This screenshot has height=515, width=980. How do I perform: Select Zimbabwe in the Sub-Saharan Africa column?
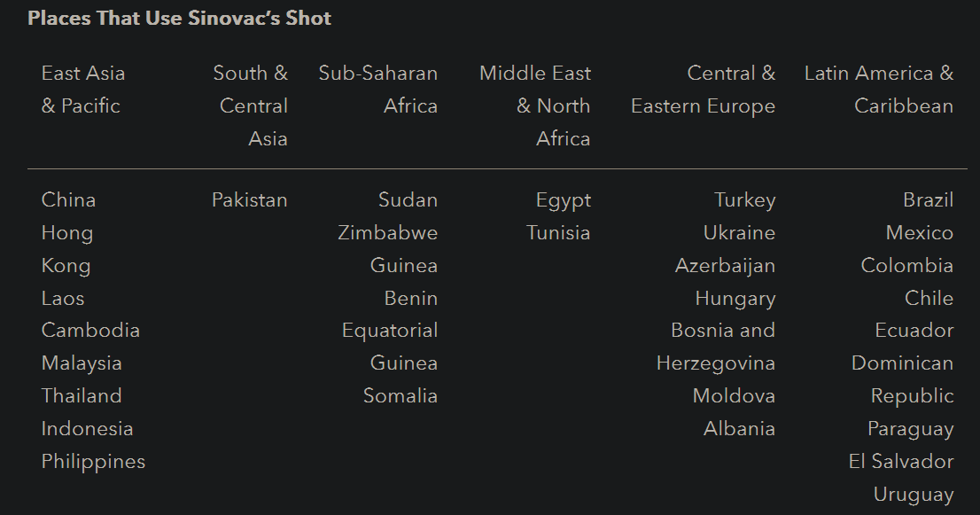(x=388, y=233)
